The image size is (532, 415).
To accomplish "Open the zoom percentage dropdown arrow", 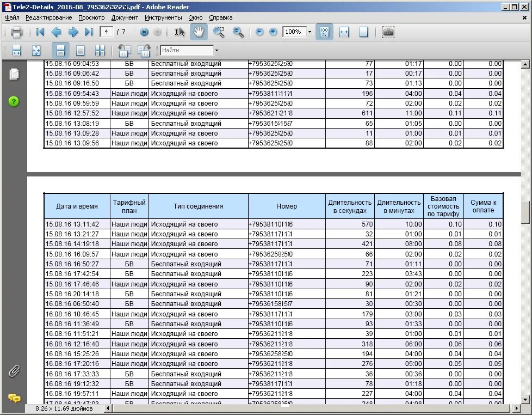I will click(x=310, y=32).
